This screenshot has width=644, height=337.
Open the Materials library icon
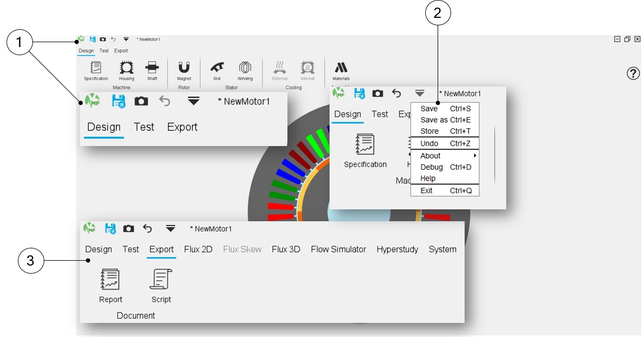(x=341, y=68)
